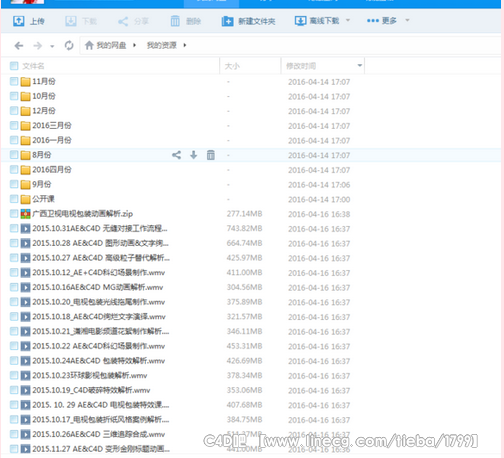Expand the arrow after 我的资源 breadcrumb
Image resolution: width=504 pixels, height=458 pixels.
point(185,45)
